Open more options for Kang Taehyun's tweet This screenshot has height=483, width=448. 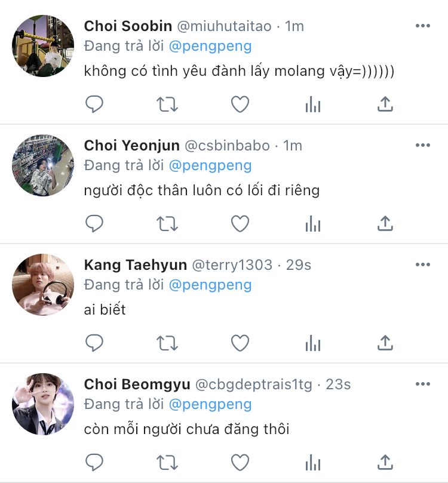[x=423, y=264]
